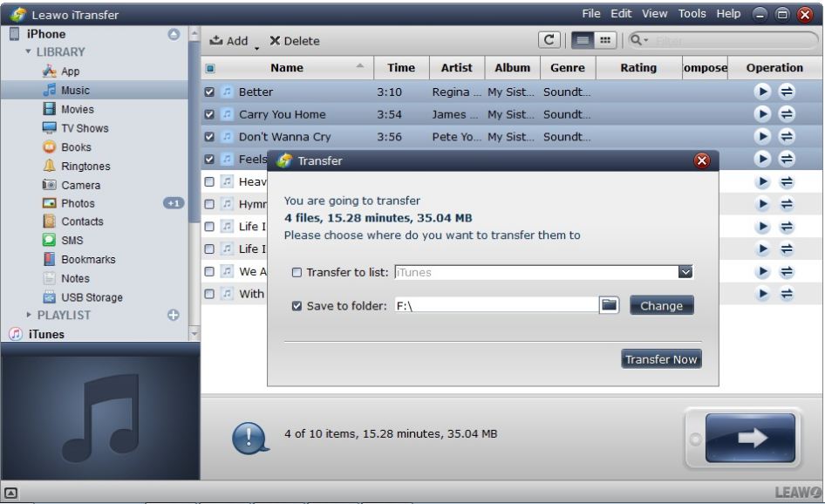Open the File menu
This screenshot has height=504, width=825.
click(591, 14)
